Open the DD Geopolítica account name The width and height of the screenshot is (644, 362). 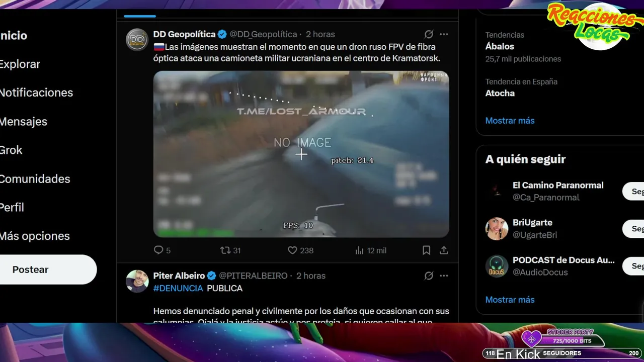click(x=184, y=34)
